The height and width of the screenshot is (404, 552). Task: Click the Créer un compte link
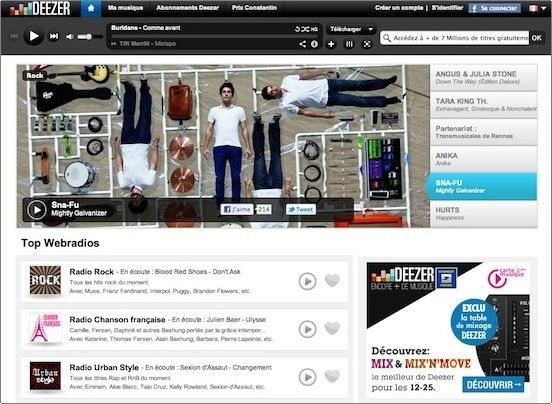[399, 8]
